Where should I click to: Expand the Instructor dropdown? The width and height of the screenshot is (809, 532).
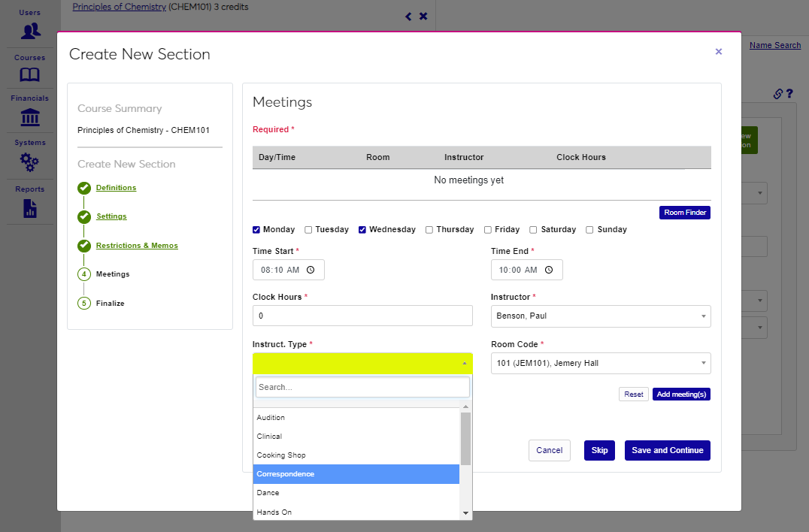pos(600,316)
